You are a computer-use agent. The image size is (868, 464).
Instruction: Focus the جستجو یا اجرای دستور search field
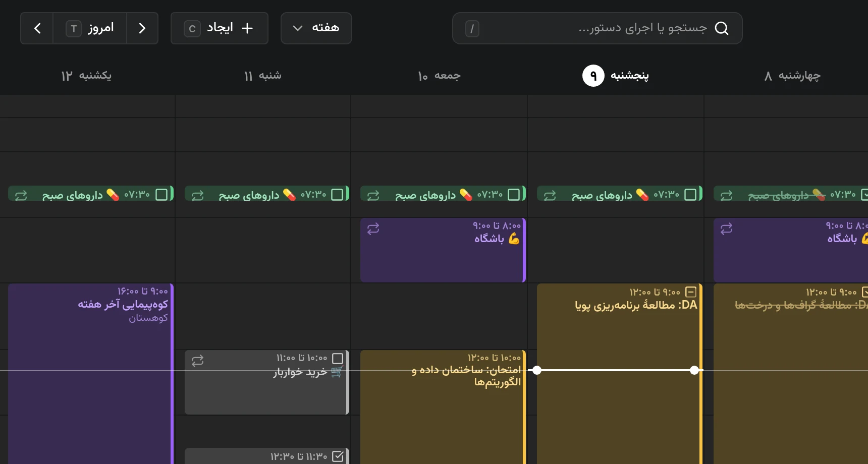[598, 28]
